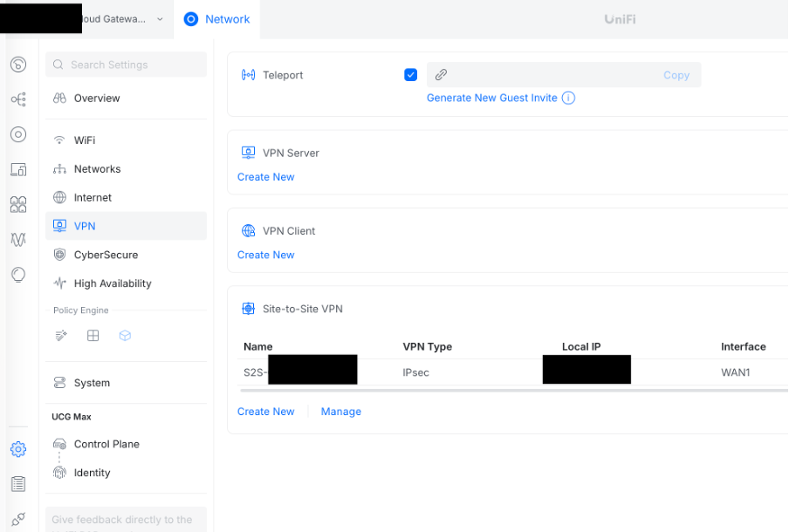Click the Local IP column header
The height and width of the screenshot is (532, 789).
click(581, 347)
